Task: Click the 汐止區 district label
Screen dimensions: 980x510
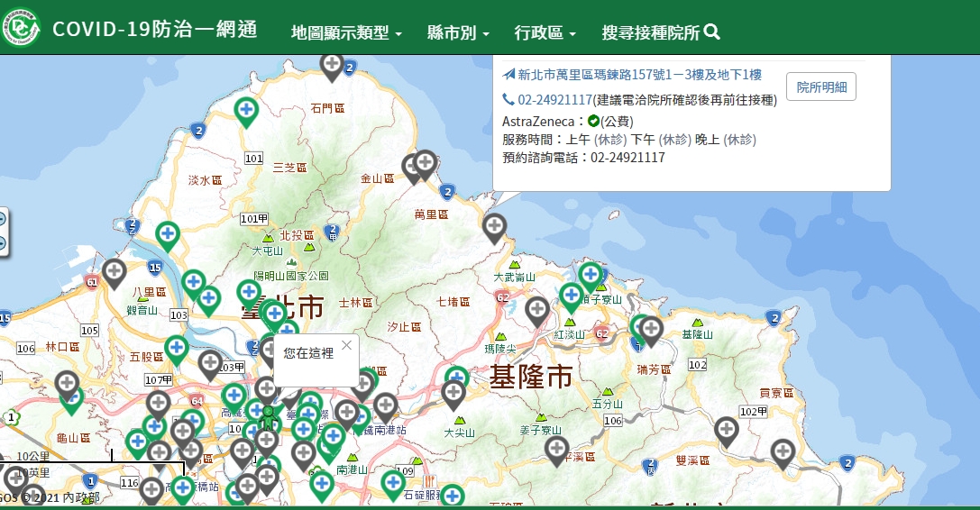Action: (404, 327)
